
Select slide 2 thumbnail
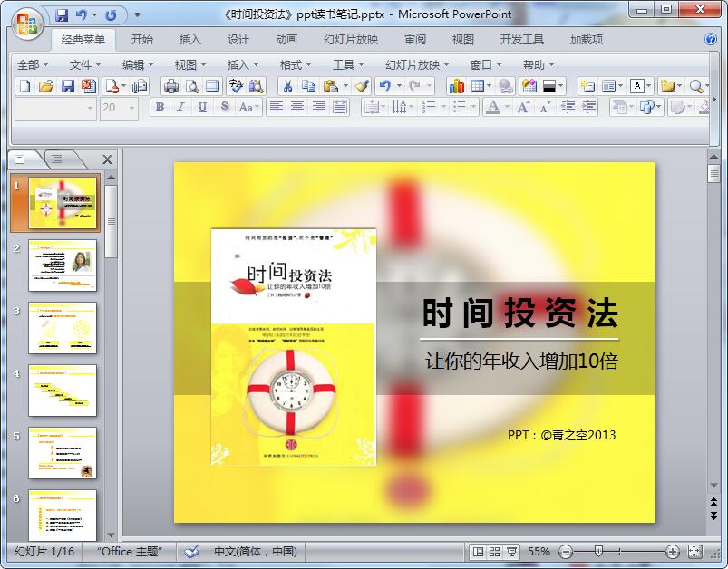[63, 265]
